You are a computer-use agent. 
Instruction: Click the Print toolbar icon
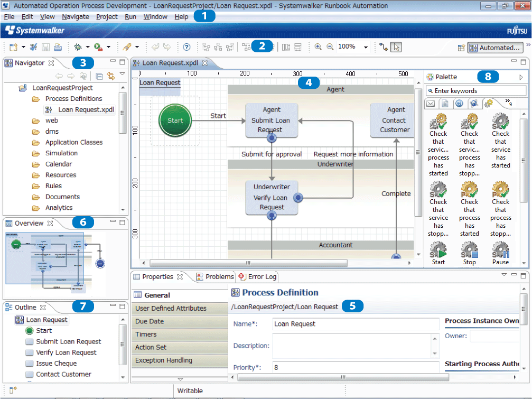click(x=58, y=47)
